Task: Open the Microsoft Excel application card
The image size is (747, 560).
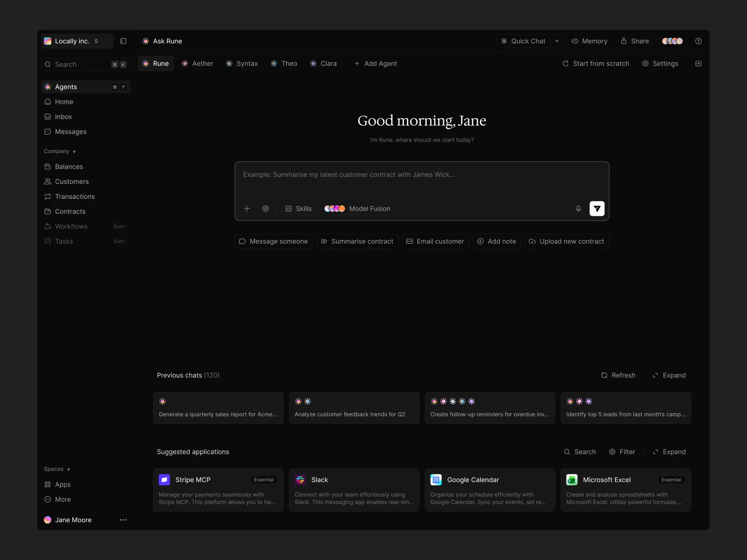Action: click(626, 490)
